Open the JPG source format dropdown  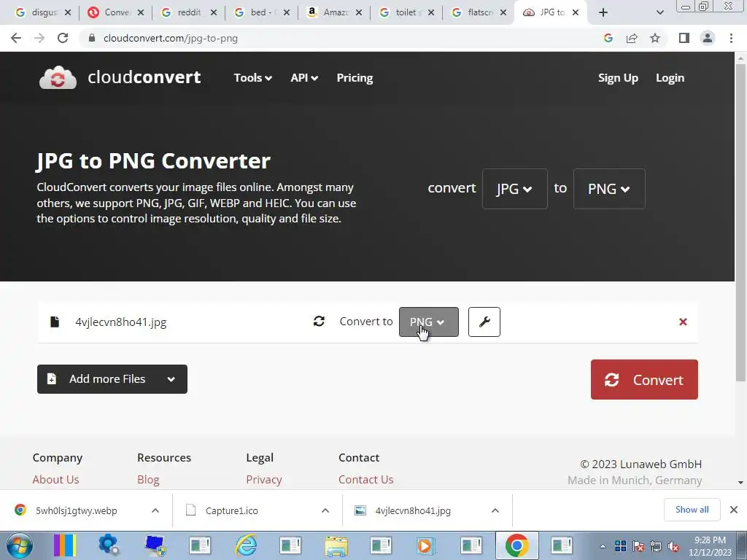point(514,189)
